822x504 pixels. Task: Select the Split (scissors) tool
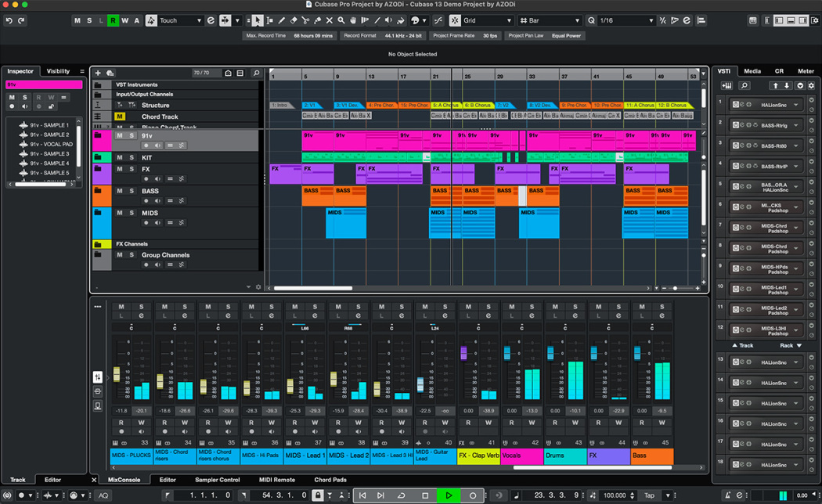click(306, 20)
